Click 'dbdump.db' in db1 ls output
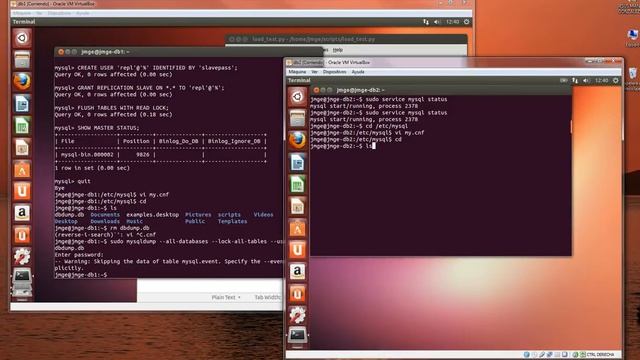The image size is (640, 360). (x=69, y=215)
